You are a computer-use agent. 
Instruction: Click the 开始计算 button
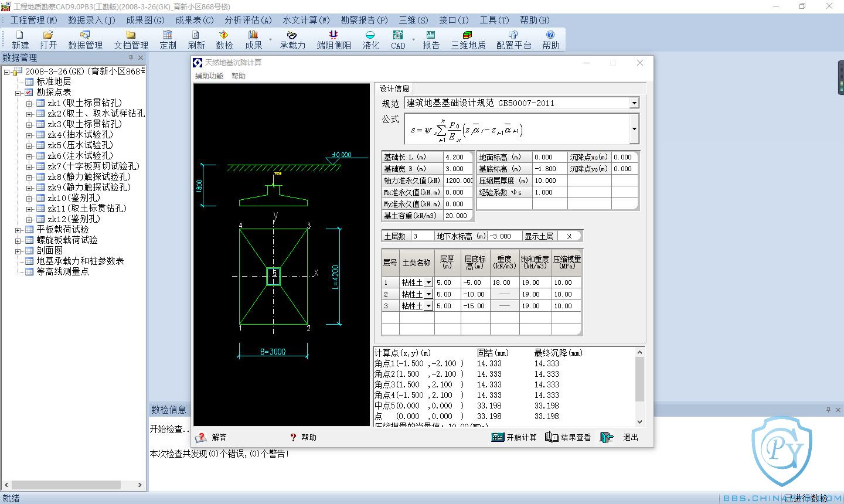(514, 437)
